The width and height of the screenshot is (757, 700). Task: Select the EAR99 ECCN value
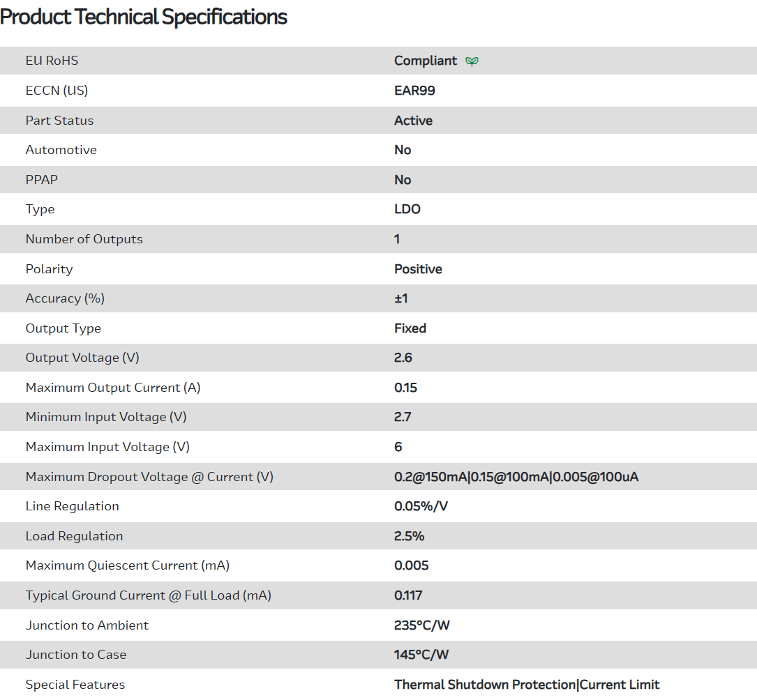[414, 91]
